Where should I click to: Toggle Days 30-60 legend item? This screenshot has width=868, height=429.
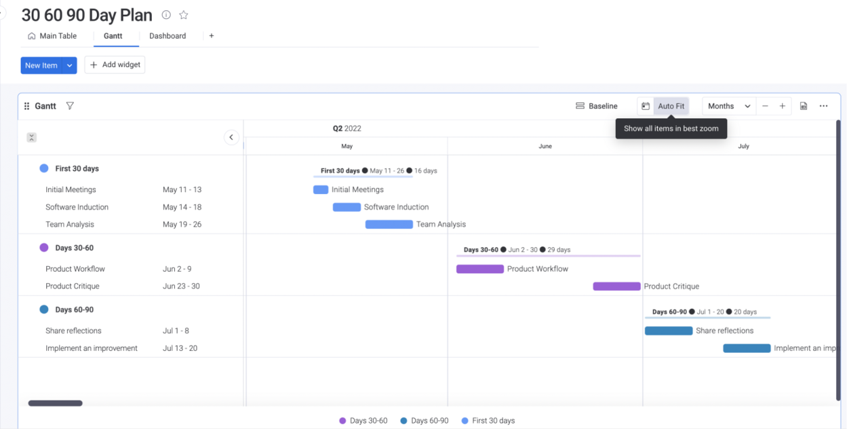[363, 421]
